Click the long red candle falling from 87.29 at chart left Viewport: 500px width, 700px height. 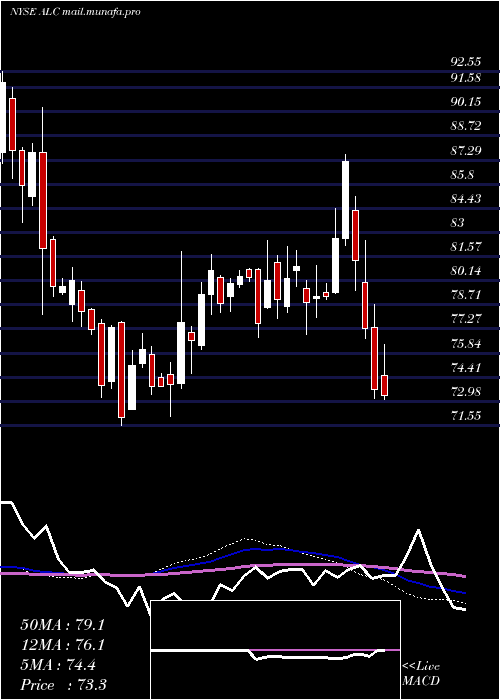43,200
